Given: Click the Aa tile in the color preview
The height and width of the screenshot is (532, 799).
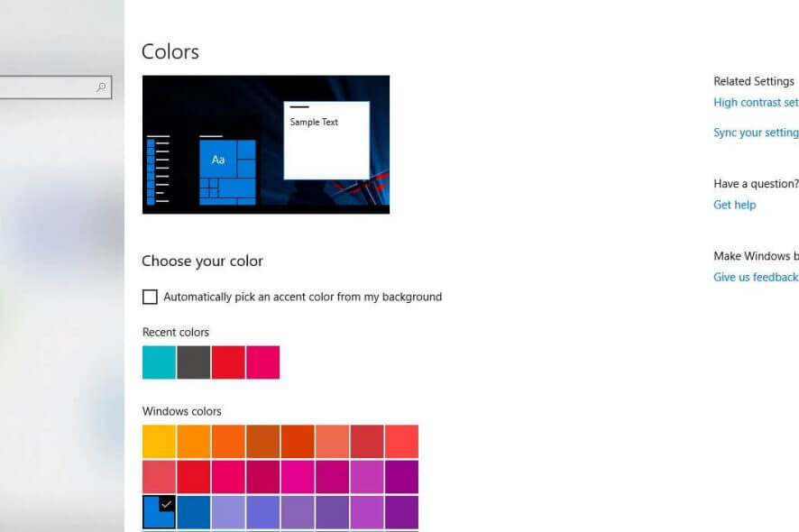Looking at the screenshot, I should 216,161.
